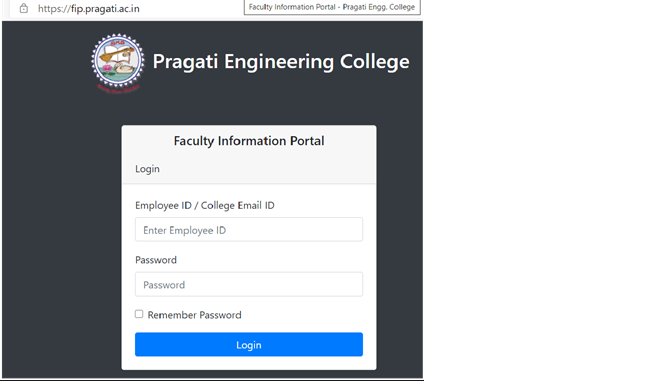
Task: Select the fip.pragati.ac.in URL text
Action: point(105,8)
